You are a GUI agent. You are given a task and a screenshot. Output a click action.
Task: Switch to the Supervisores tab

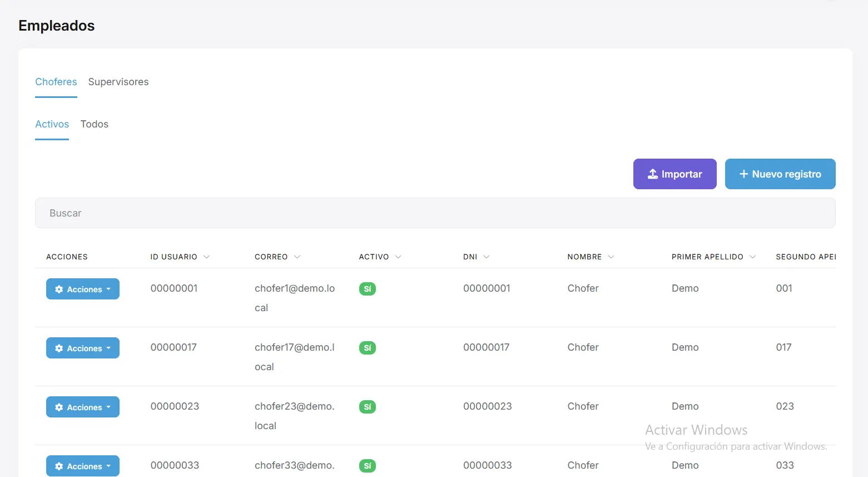coord(118,82)
